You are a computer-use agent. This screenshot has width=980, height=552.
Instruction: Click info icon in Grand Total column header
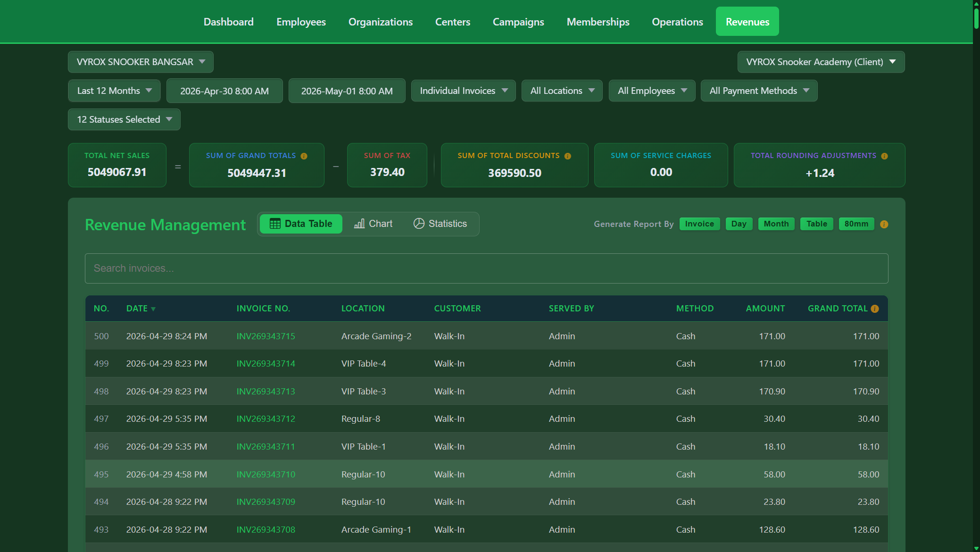coord(875,309)
